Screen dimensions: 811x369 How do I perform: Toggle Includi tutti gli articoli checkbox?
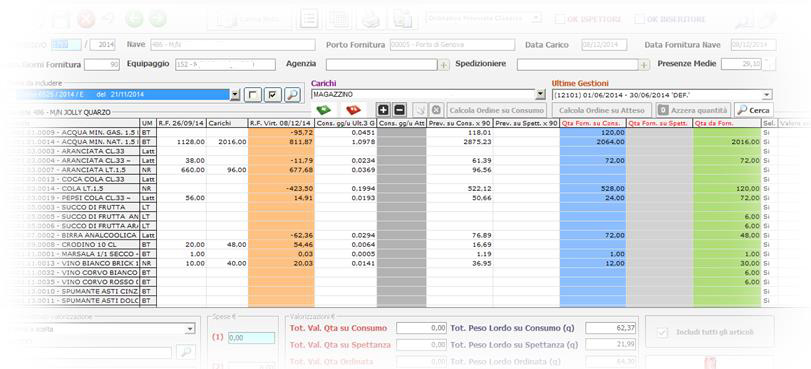point(663,332)
